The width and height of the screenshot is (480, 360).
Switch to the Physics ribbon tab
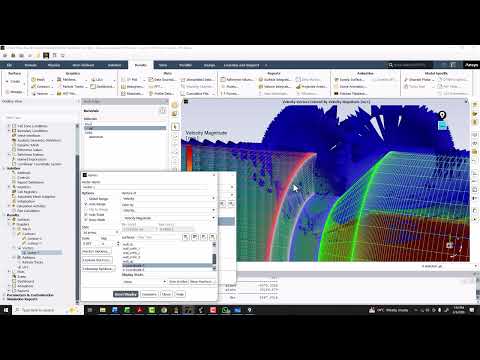(x=54, y=65)
